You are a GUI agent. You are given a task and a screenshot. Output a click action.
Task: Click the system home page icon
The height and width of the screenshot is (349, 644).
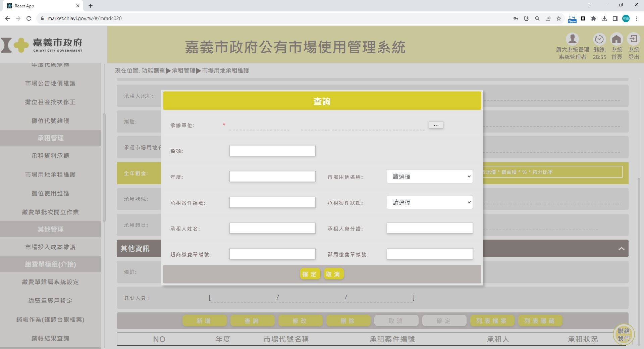tap(616, 40)
